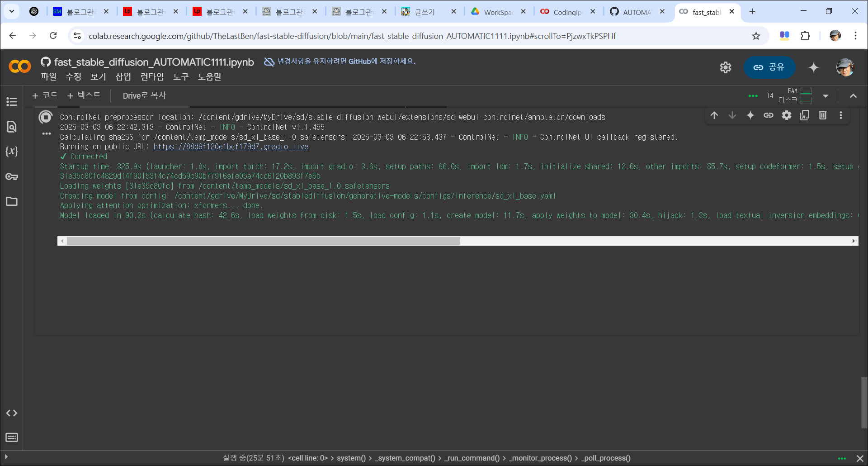Viewport: 868px width, 466px height.
Task: Add a new code cell
Action: (45, 95)
